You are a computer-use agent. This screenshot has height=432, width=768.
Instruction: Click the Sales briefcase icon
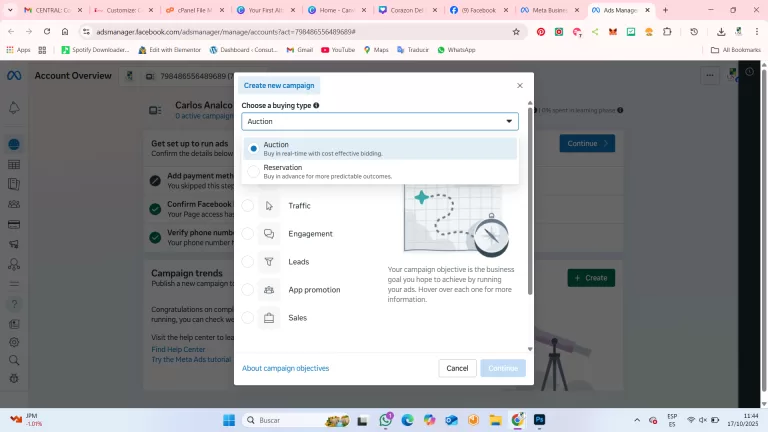(269, 318)
